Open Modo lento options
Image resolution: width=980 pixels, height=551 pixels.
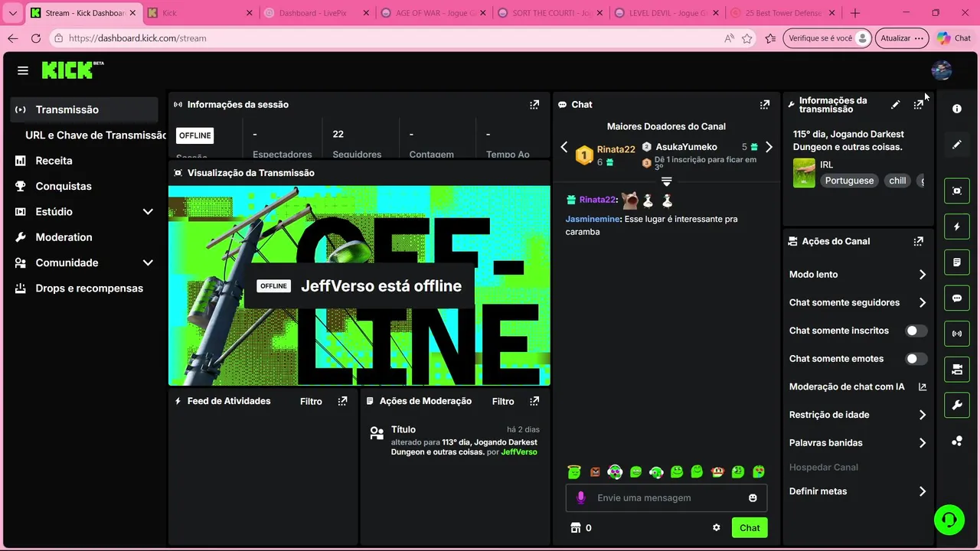tap(857, 275)
